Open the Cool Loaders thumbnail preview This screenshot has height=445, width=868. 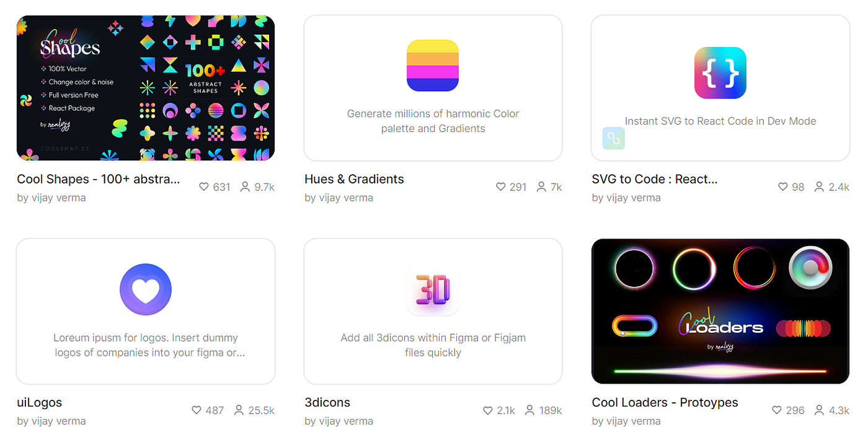(x=720, y=311)
